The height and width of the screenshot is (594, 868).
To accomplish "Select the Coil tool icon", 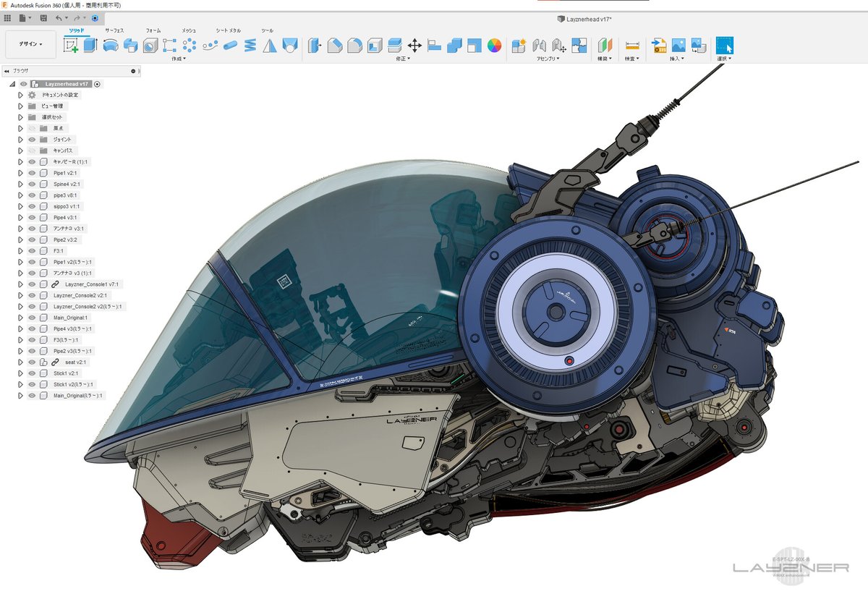I will pyautogui.click(x=250, y=46).
